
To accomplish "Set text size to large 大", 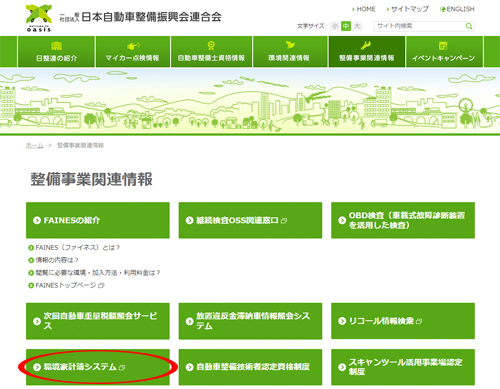I will pos(357,26).
